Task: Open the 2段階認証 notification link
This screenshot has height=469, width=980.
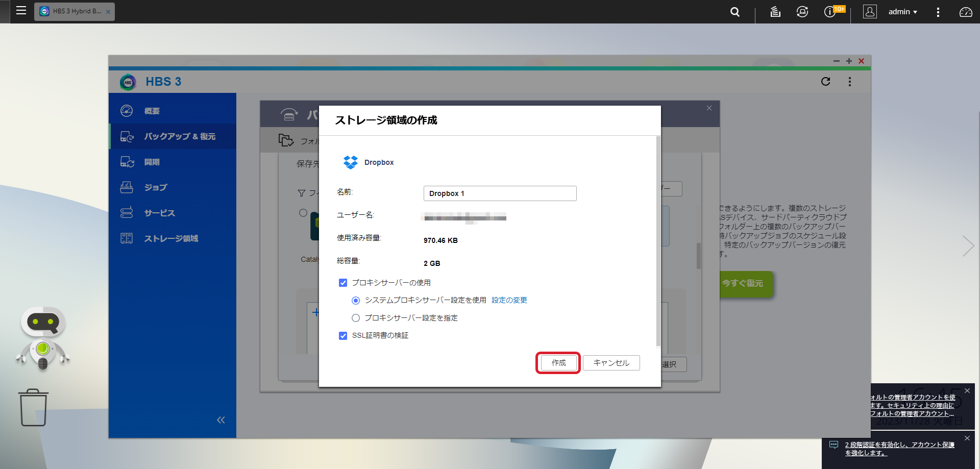Action: pos(899,449)
